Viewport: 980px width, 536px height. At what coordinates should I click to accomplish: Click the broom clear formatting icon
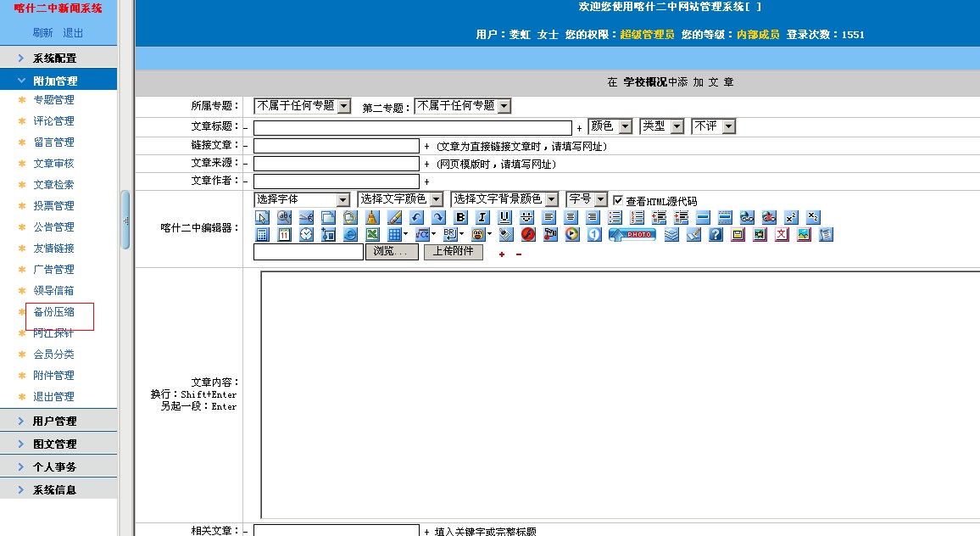pyautogui.click(x=372, y=217)
